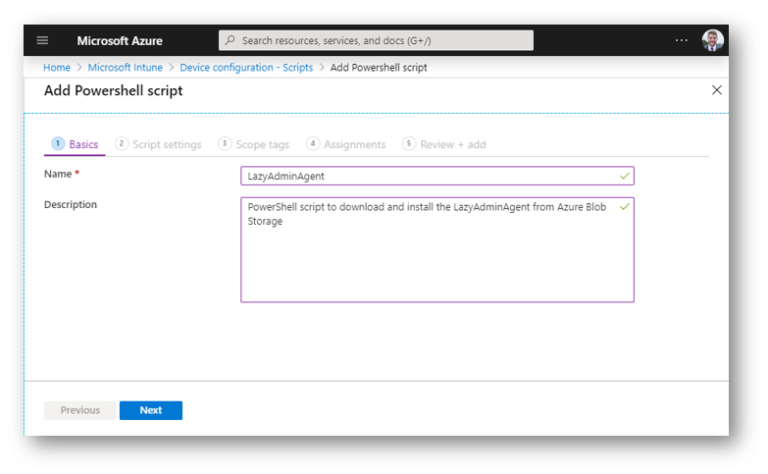Switch to the Assignments tab
768x474 pixels.
click(x=346, y=144)
